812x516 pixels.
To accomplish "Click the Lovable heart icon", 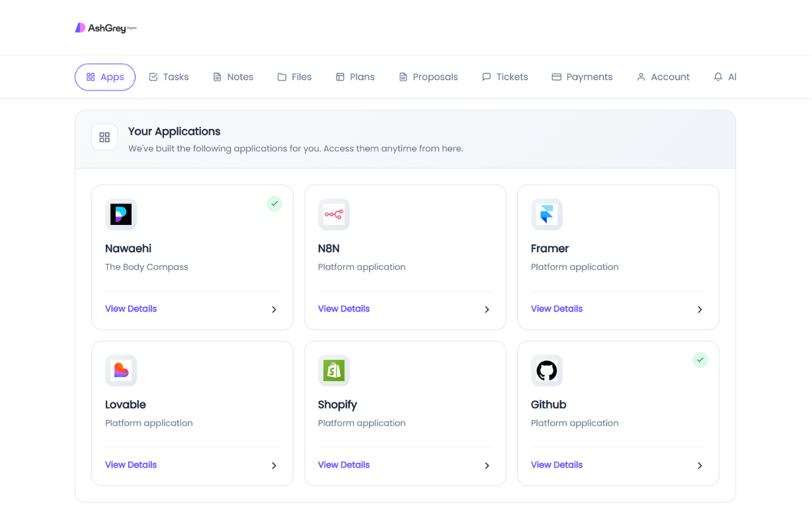I will tap(121, 370).
